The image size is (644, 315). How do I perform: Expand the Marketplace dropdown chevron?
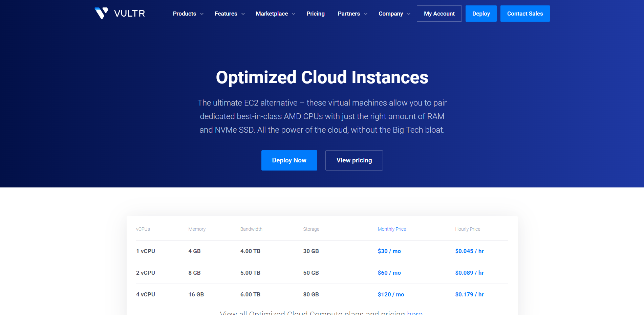tap(294, 14)
